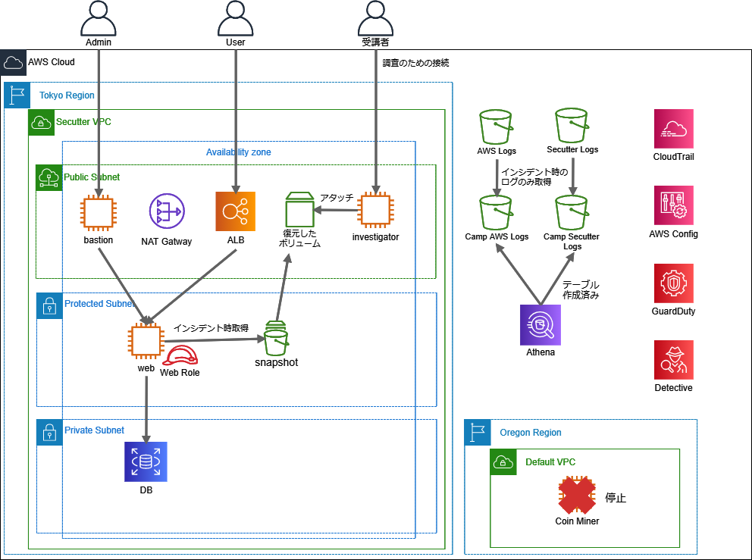The image size is (752, 560).
Task: Click the Camp Secutter Logs bucket
Action: (x=572, y=212)
